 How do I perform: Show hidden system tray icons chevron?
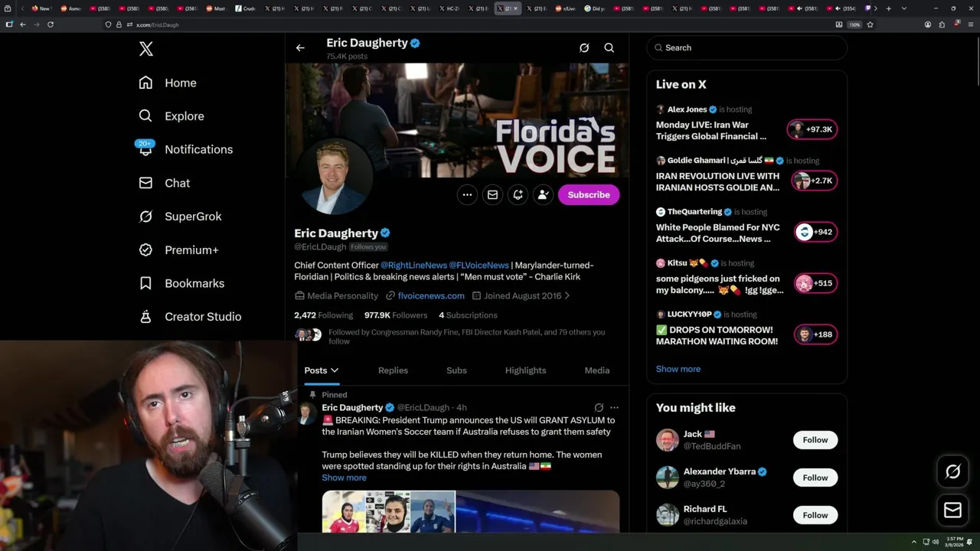(913, 542)
